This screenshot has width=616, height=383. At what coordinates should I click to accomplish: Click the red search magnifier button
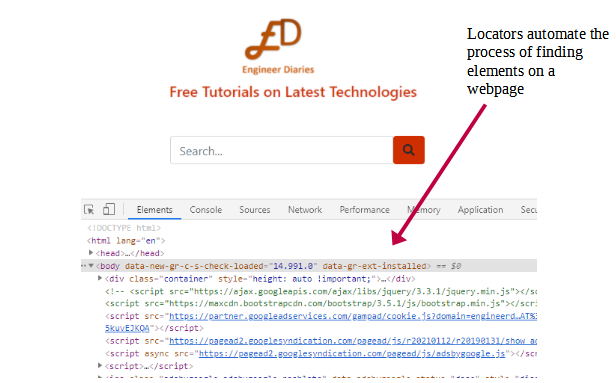click(x=409, y=150)
